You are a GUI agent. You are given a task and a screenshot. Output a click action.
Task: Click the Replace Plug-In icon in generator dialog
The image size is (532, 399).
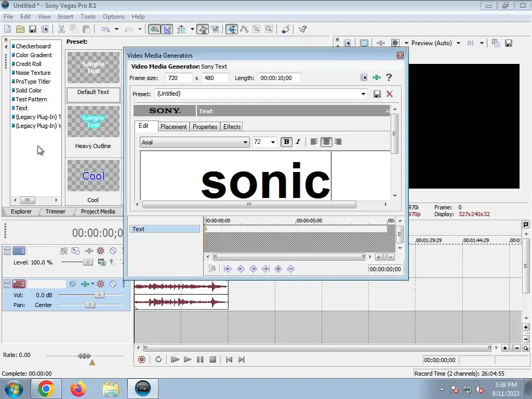[364, 78]
